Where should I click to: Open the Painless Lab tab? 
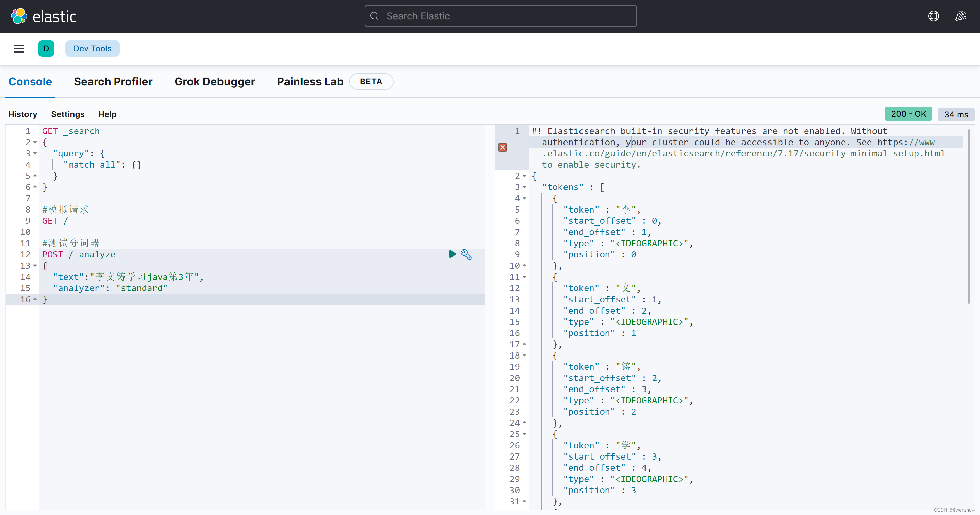tap(310, 81)
